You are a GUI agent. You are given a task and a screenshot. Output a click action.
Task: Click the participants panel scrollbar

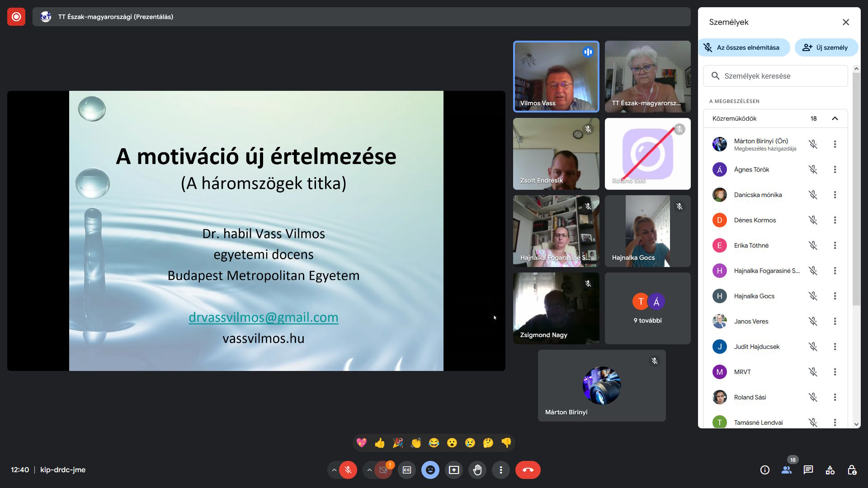point(856,190)
